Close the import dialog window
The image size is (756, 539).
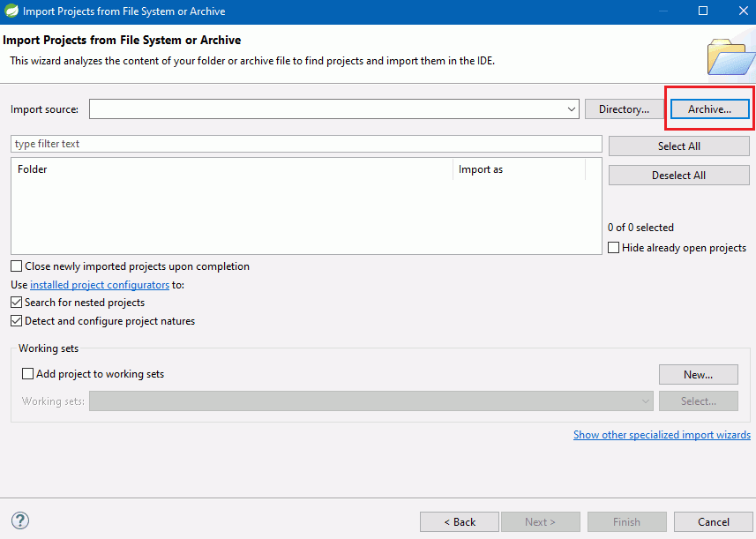pos(744,11)
